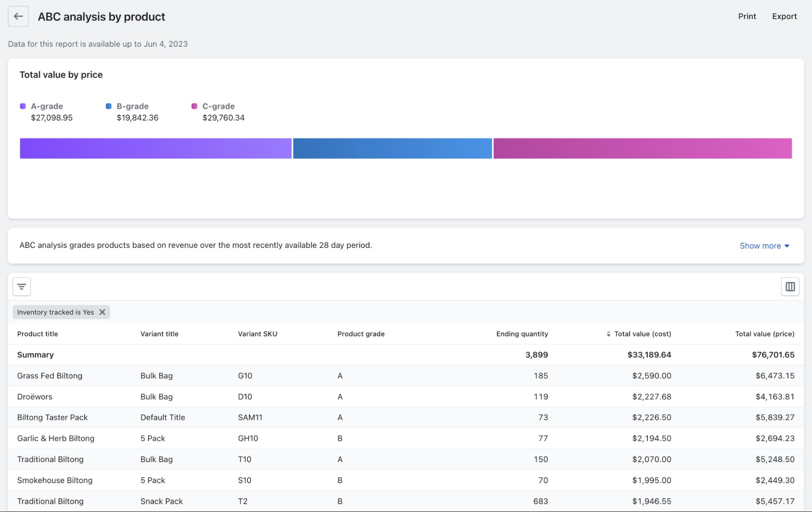Open the filter options icon

pos(22,286)
